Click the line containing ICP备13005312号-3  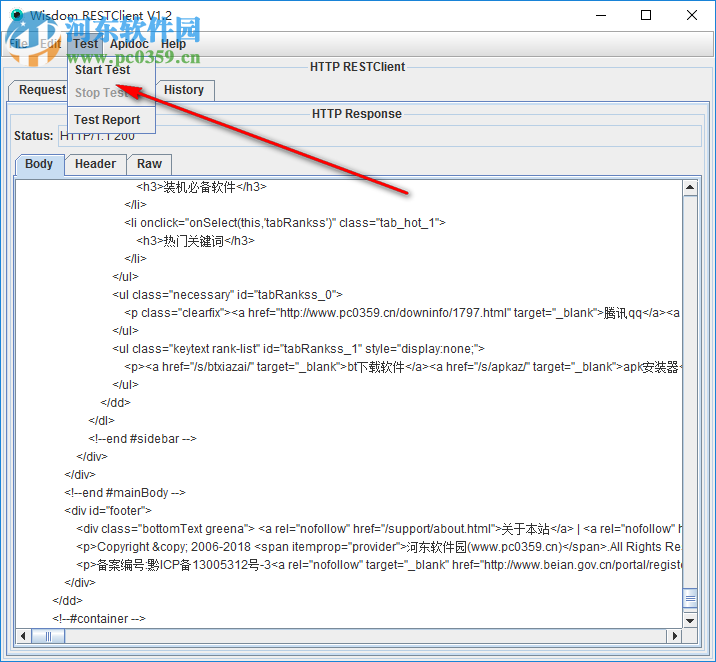(379, 565)
